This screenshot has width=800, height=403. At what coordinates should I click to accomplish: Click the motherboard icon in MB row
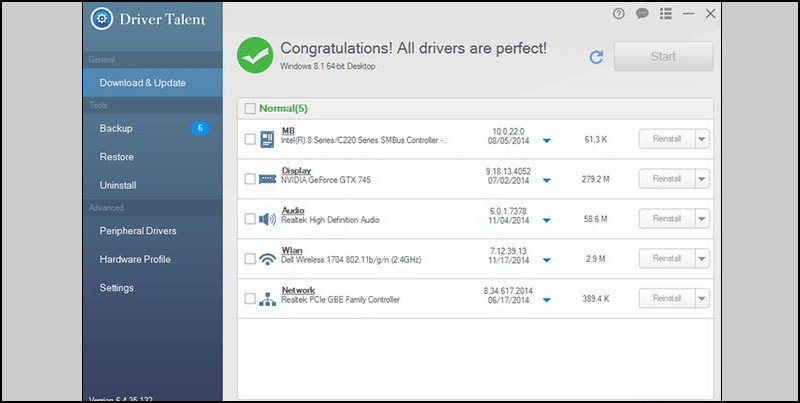[x=267, y=139]
